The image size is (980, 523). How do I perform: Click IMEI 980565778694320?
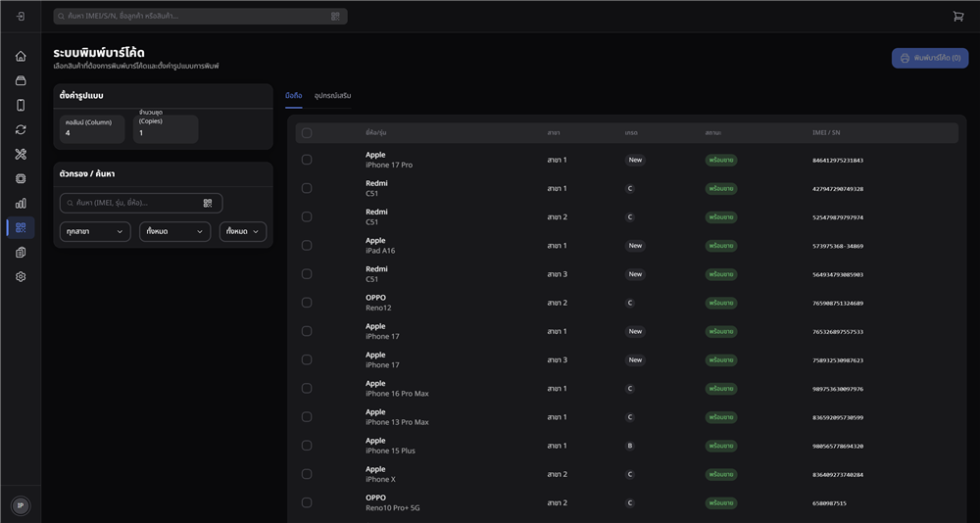tap(838, 447)
